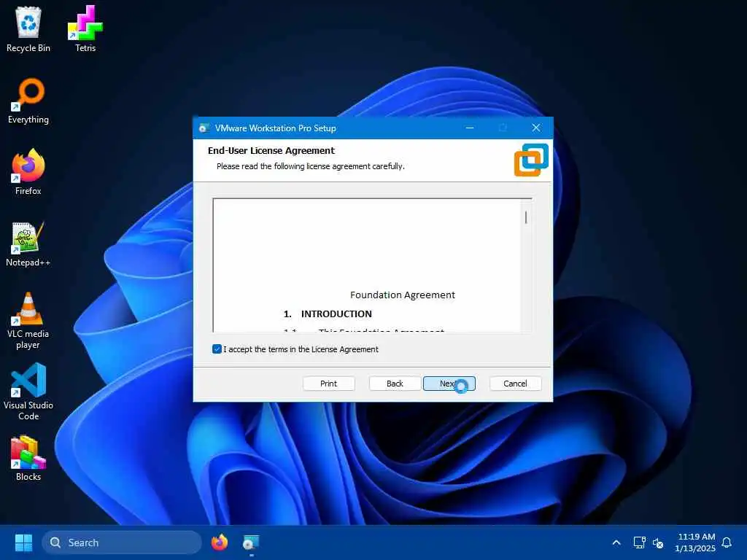This screenshot has width=747, height=560.
Task: Click the VMware logo in the dialog header
Action: 531,160
